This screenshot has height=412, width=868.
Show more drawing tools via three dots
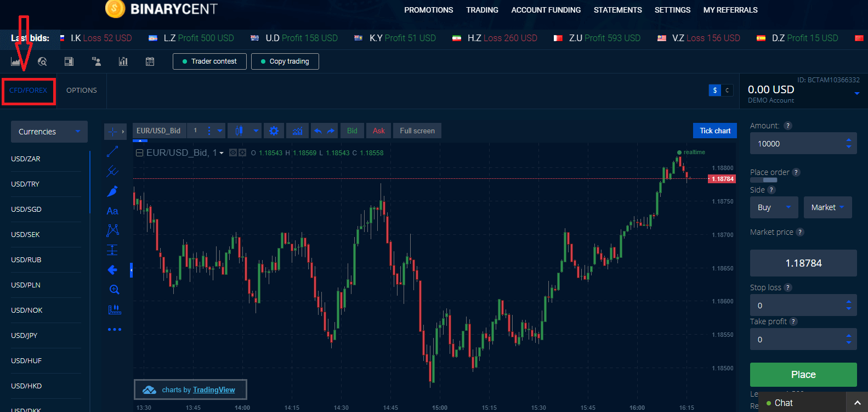tap(115, 330)
